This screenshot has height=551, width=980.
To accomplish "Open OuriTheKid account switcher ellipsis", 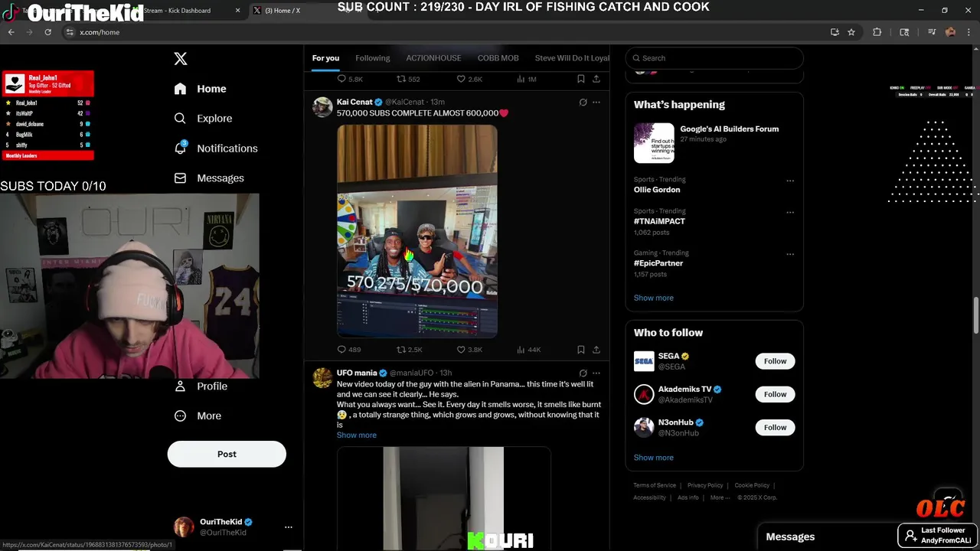I will coord(289,527).
